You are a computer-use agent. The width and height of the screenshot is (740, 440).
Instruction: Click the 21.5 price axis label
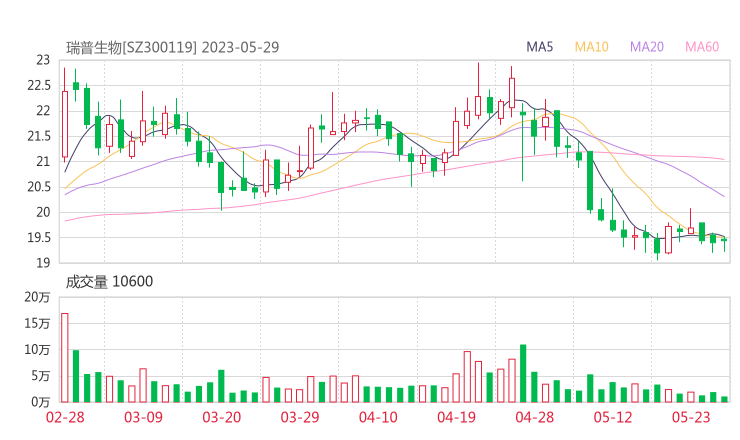point(39,136)
